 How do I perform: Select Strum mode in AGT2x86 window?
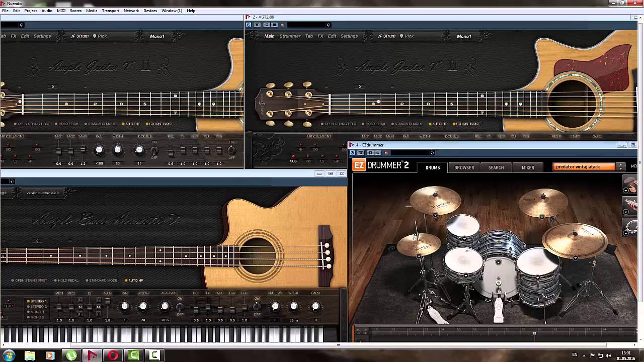pos(387,36)
